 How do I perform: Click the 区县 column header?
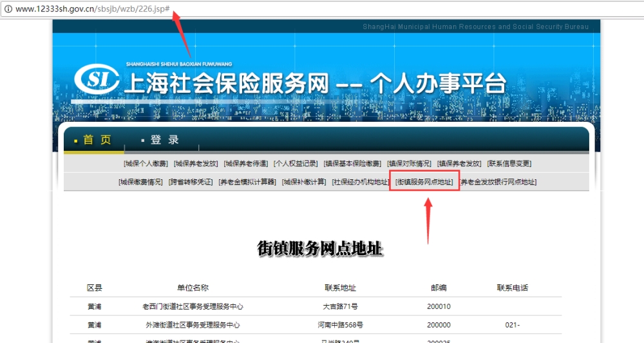coord(95,288)
